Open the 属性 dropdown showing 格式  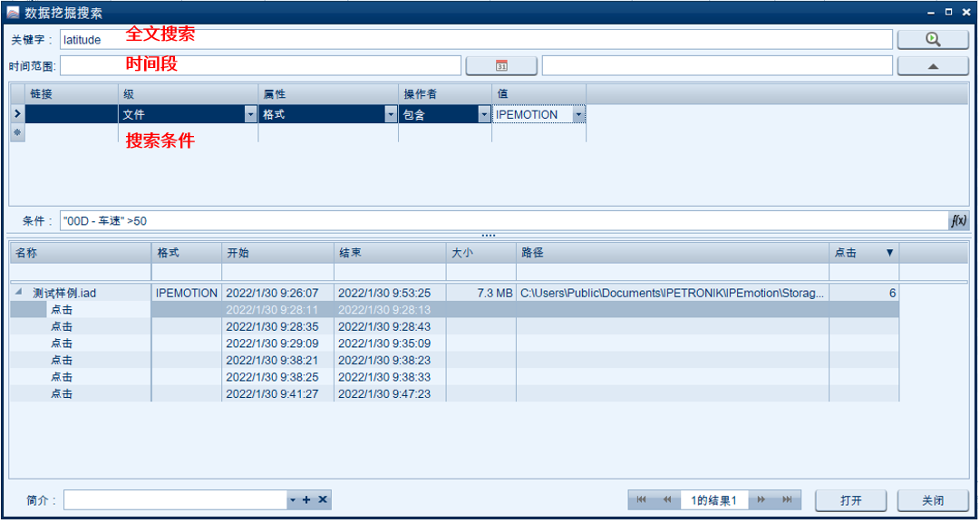pyautogui.click(x=391, y=115)
